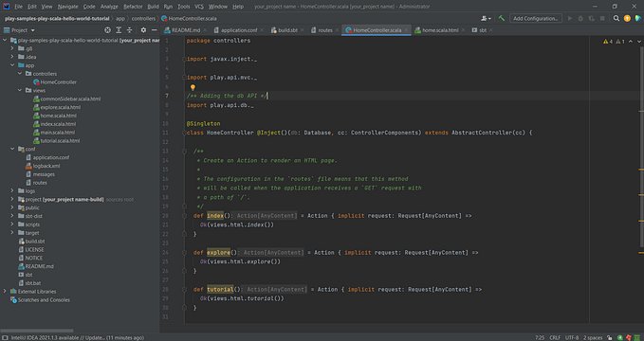
Task: Close the README.md editor tab
Action: coord(205,30)
